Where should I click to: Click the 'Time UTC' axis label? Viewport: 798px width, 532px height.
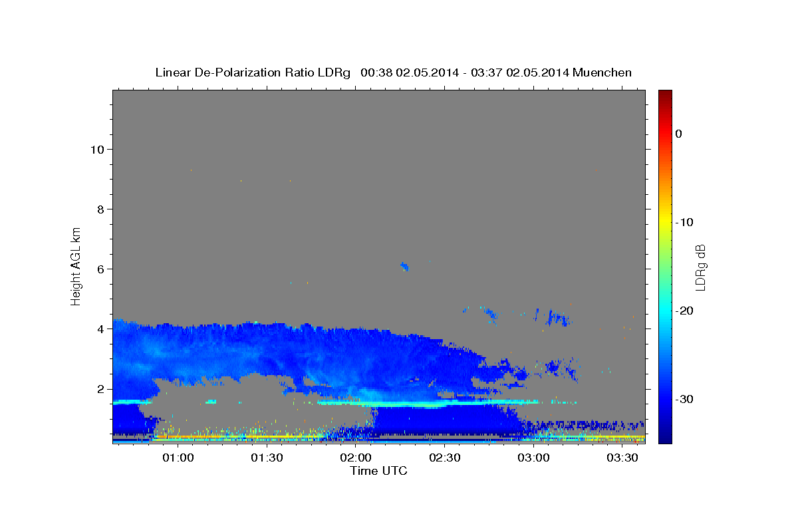(x=378, y=471)
